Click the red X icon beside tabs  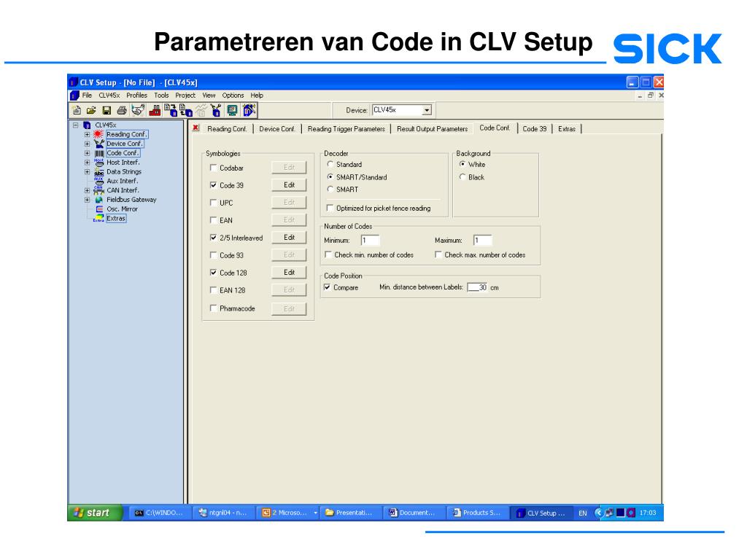196,128
